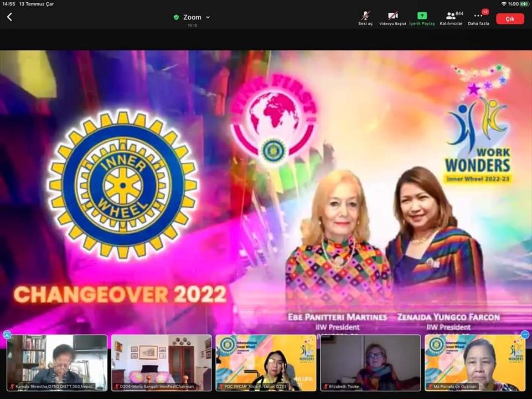Click muted mic icon beside Ma Pamela
Viewport: 532px width, 399px height.
[x=430, y=386]
